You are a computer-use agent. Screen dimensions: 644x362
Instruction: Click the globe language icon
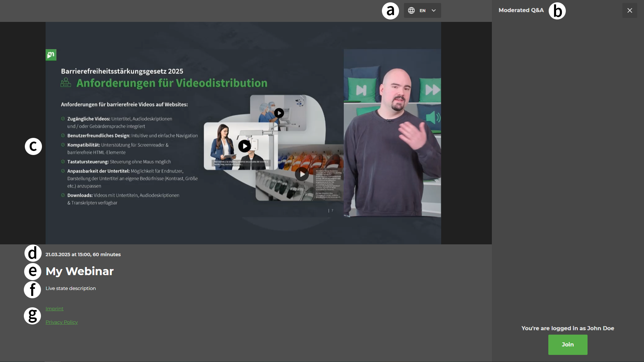[411, 11]
